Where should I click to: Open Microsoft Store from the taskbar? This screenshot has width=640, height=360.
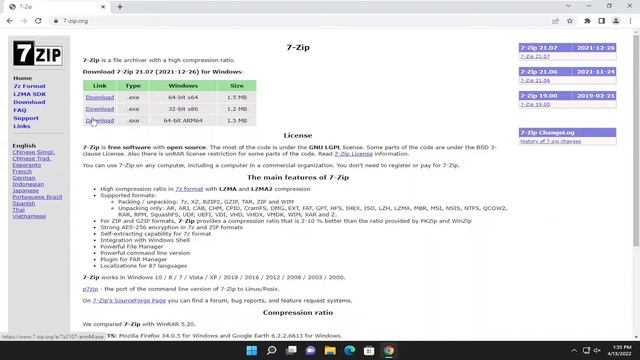pyautogui.click(x=369, y=351)
